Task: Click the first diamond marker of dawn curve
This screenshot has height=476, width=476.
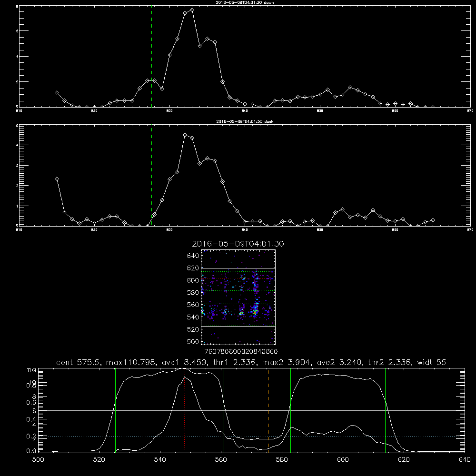Action: pyautogui.click(x=57, y=93)
